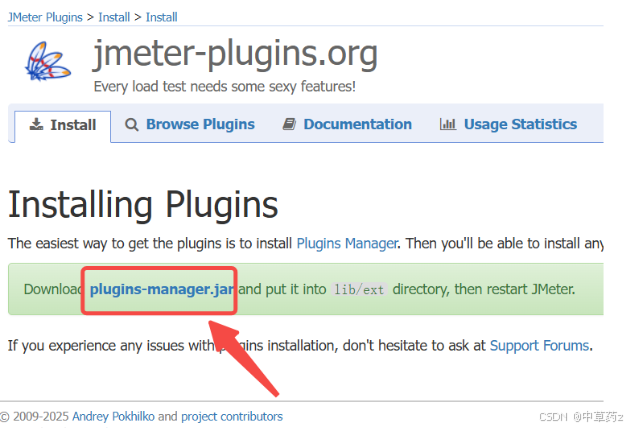Open the project contributors link

point(232,417)
